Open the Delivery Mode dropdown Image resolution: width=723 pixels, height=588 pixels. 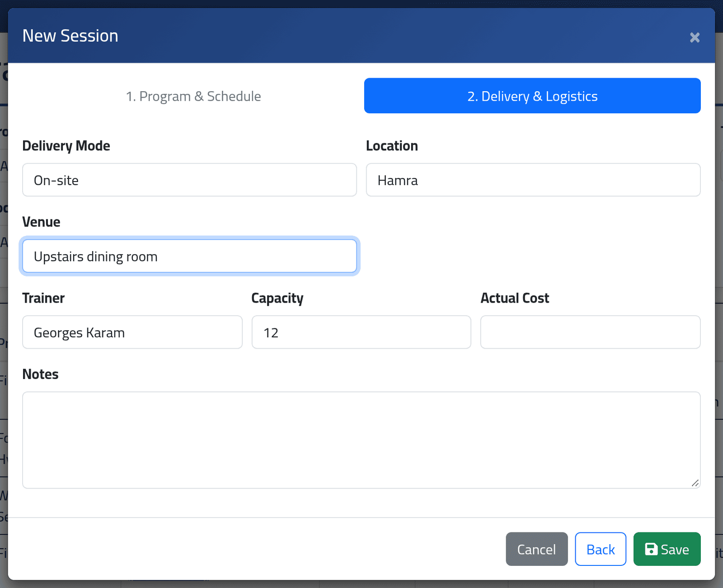(x=189, y=180)
